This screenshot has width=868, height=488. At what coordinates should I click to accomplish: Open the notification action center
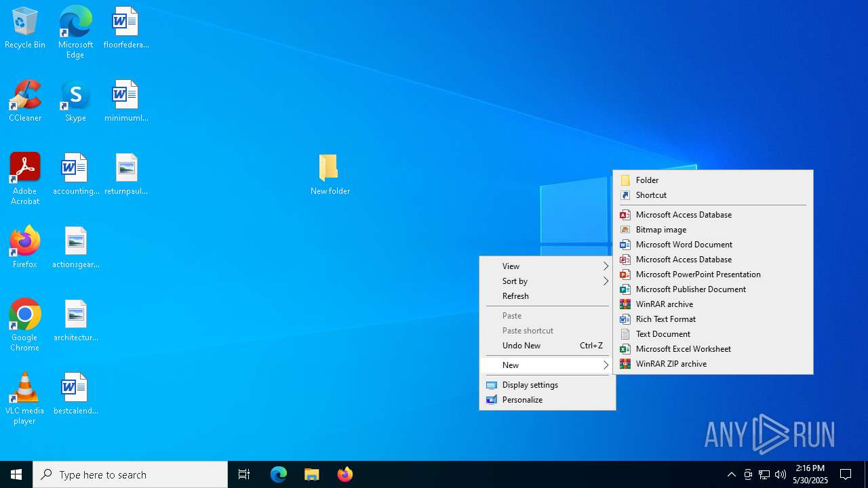click(846, 474)
